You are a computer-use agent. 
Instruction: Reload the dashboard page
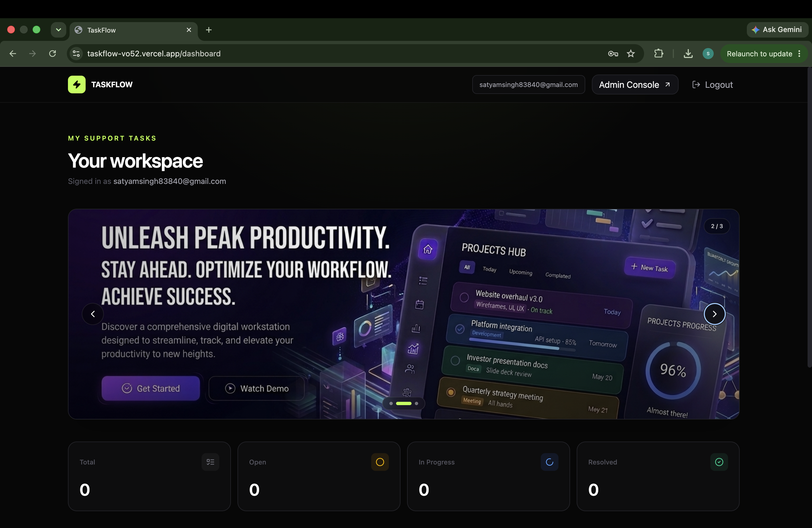52,54
